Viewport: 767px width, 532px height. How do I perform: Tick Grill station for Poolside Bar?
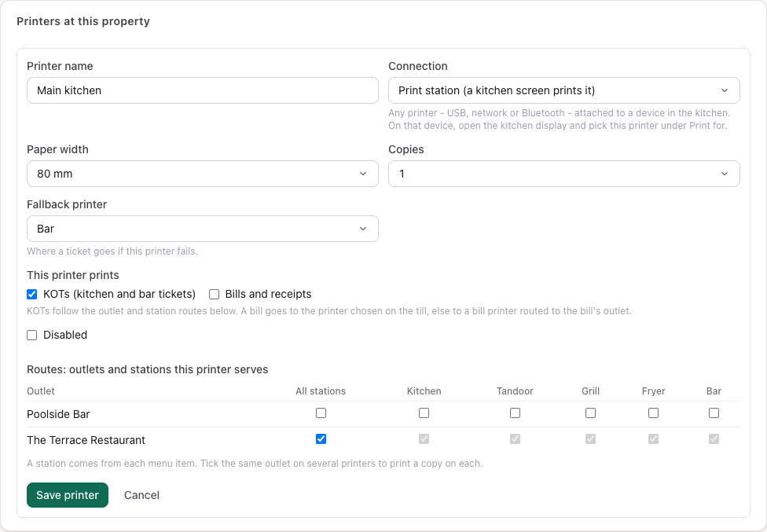(590, 413)
